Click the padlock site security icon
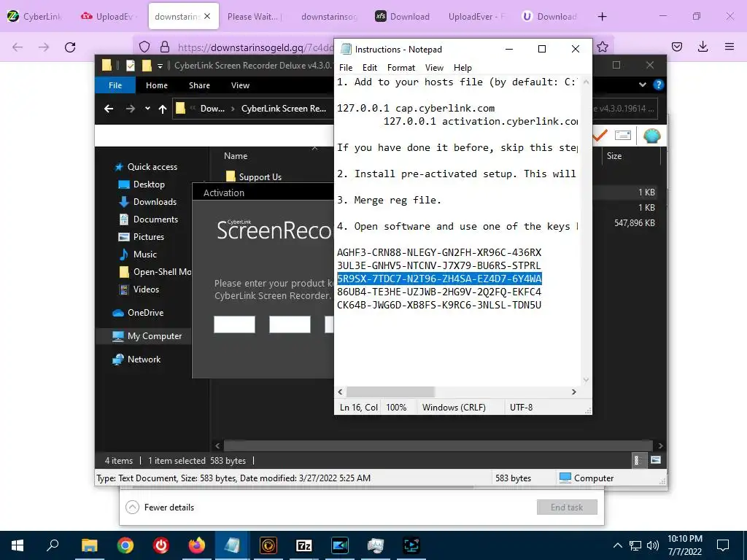This screenshot has width=747, height=560. pos(165,47)
